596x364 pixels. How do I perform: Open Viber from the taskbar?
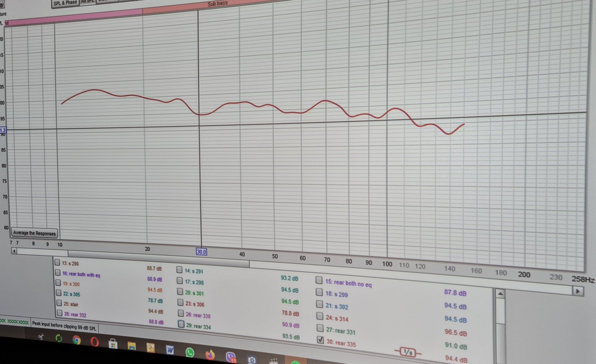point(231,357)
